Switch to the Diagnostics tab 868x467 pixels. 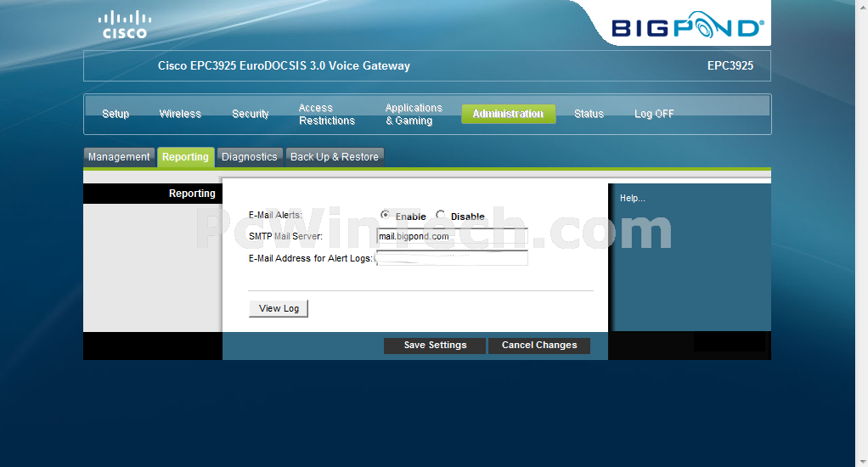(x=250, y=156)
